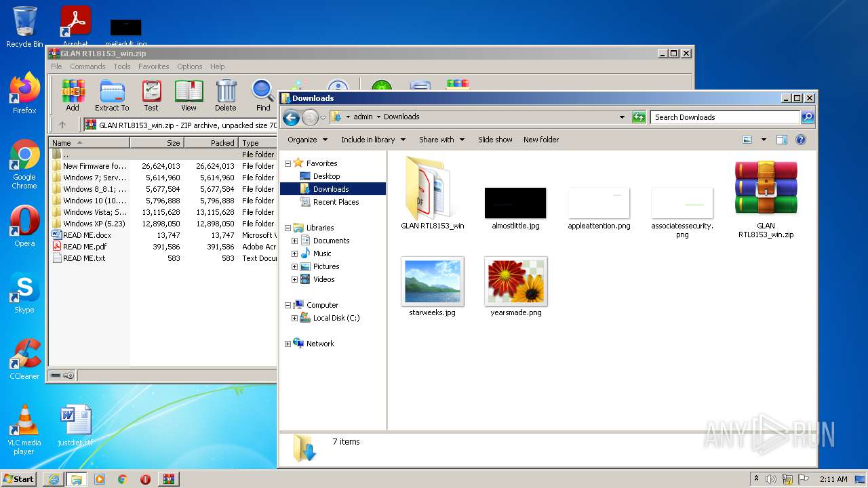Viewport: 868px width, 488px height.
Task: Sort WinRAR list by Packed column
Action: (211, 143)
